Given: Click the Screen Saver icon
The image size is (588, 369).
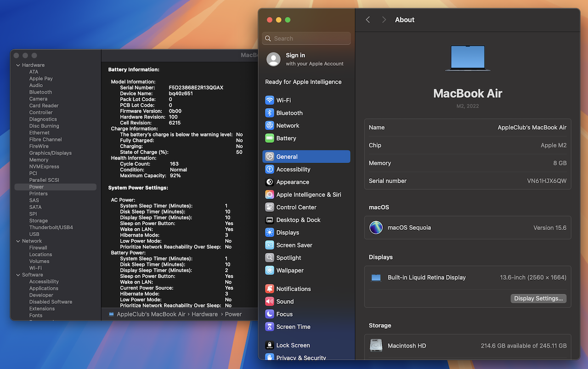Looking at the screenshot, I should [x=270, y=245].
